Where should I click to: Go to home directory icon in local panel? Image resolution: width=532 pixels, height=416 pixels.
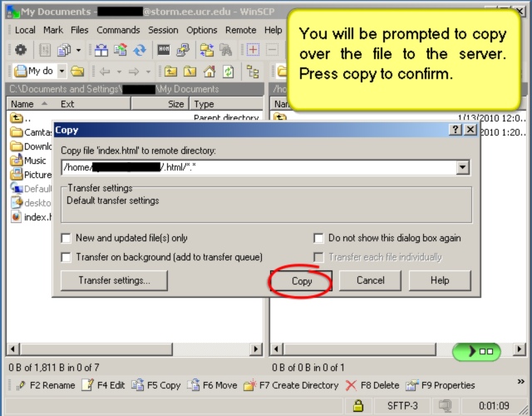(209, 72)
